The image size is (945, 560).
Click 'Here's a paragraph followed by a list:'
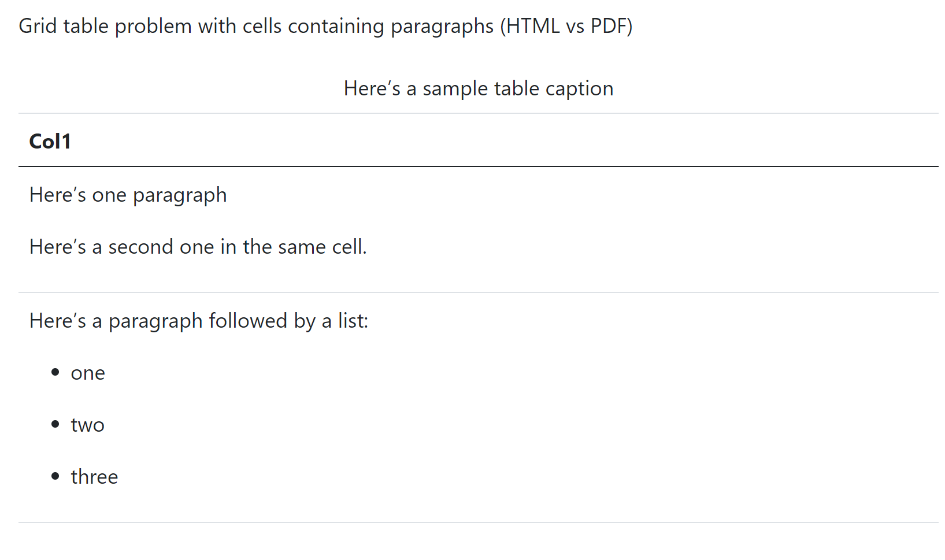coord(199,321)
